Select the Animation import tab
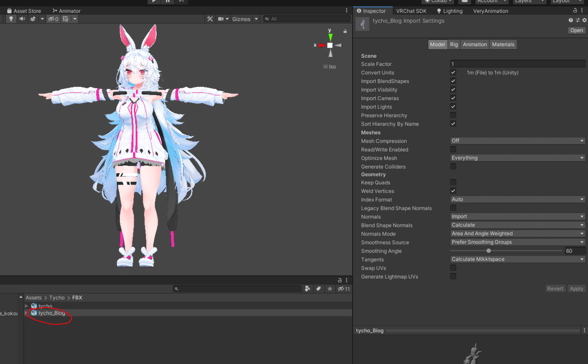Screen dimensions: 588x364 pyautogui.click(x=475, y=45)
